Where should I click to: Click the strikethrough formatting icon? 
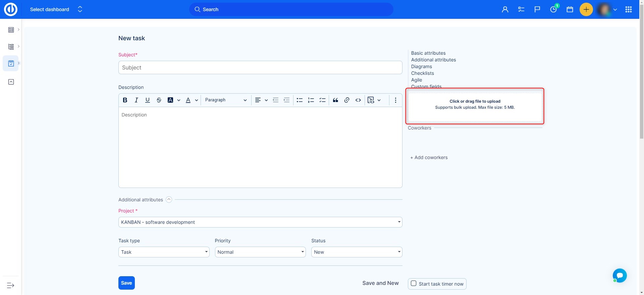(159, 100)
